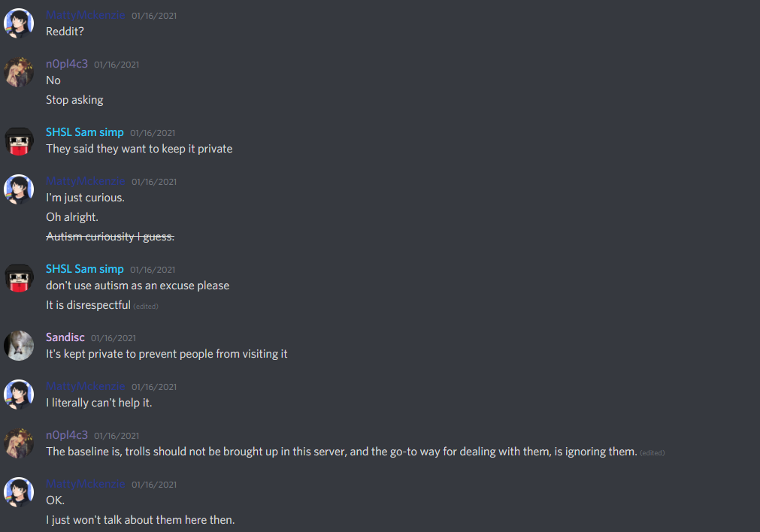Click the timestamp next to the Sandisc username
760x532 pixels.
click(114, 338)
